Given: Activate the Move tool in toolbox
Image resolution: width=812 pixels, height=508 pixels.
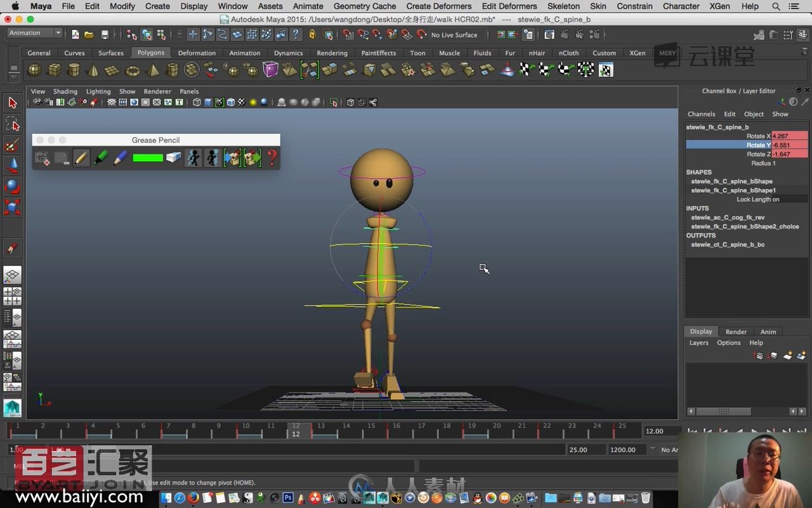Looking at the screenshot, I should 12,166.
